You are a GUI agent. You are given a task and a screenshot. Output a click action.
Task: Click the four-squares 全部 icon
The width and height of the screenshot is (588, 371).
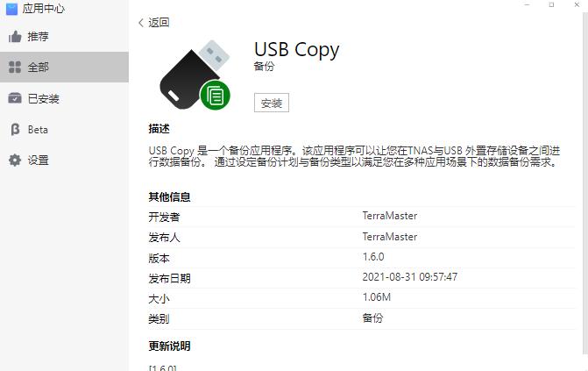(x=15, y=68)
